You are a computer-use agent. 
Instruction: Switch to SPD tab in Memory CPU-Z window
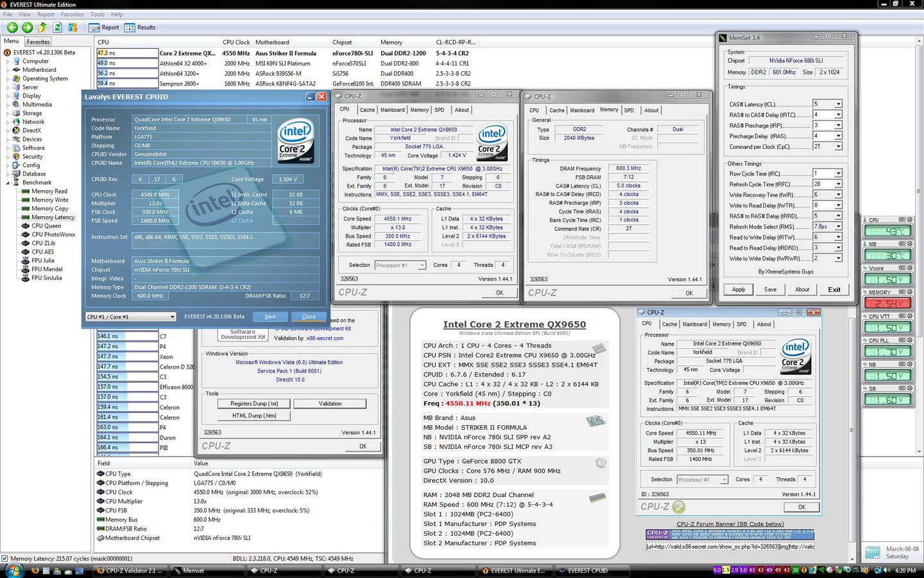click(x=629, y=110)
